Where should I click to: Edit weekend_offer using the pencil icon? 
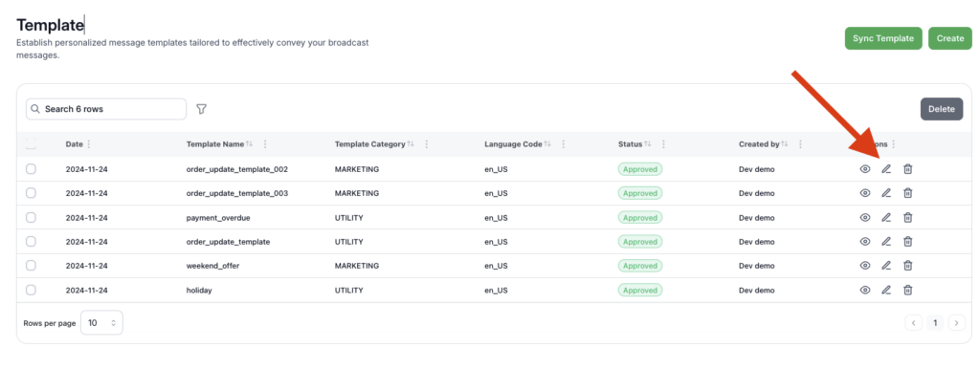tap(886, 266)
